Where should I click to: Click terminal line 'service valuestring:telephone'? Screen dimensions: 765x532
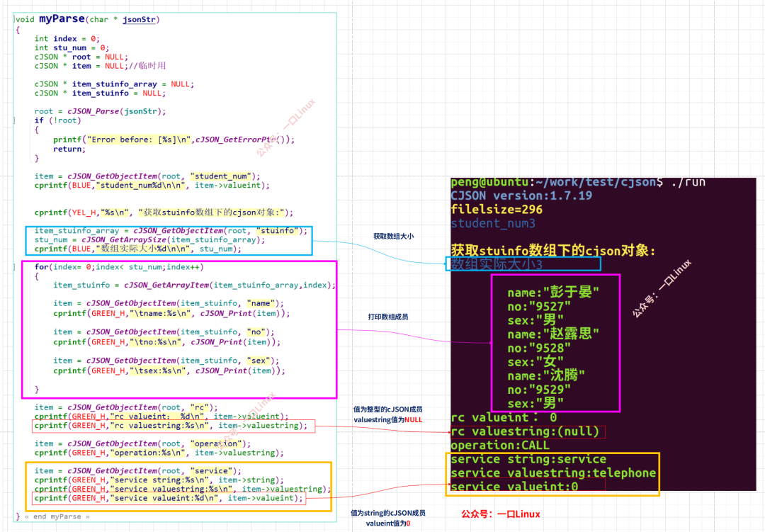553,473
